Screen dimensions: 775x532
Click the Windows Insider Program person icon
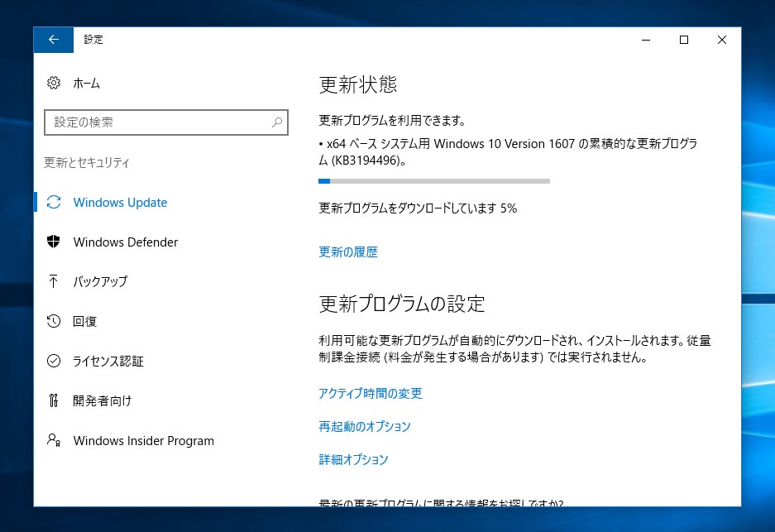[x=54, y=440]
